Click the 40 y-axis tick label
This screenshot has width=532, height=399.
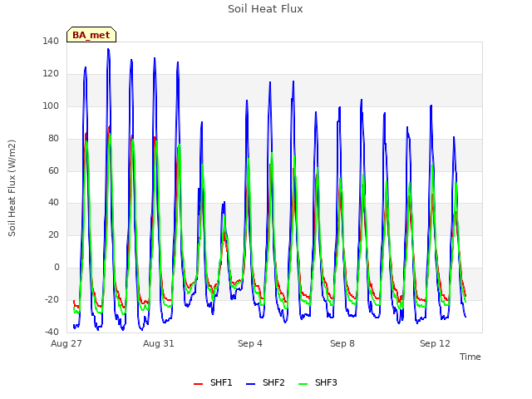click(53, 203)
